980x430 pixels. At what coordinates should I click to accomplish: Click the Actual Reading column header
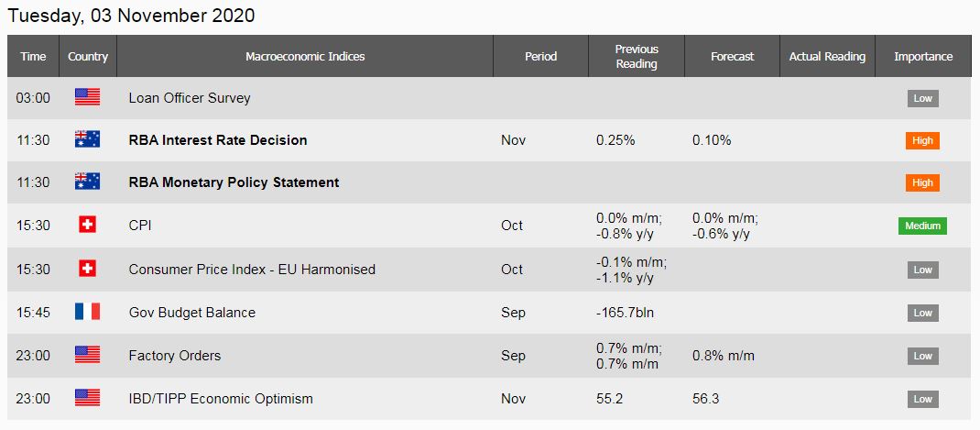[x=827, y=56]
